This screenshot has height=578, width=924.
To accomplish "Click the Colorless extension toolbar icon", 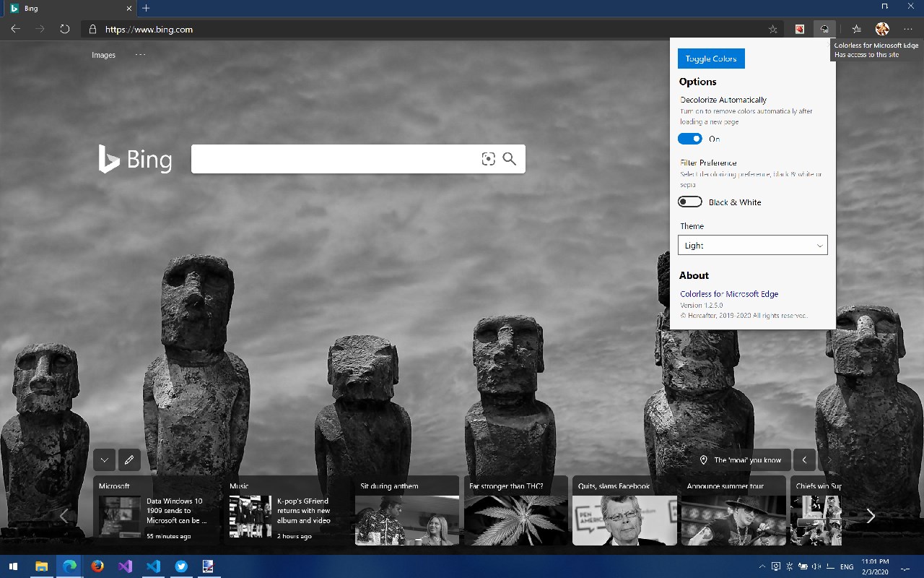I will [824, 30].
